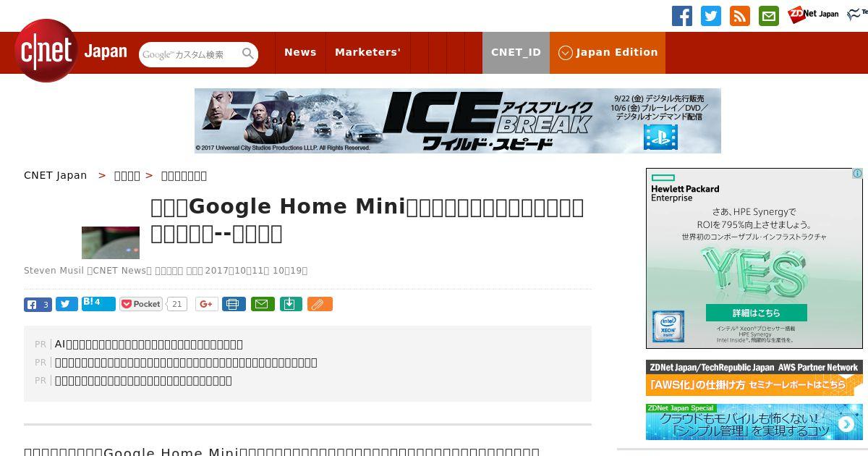Open the ZDNet Japan logo link
Image resolution: width=868 pixels, height=456 pixels.
814,14
